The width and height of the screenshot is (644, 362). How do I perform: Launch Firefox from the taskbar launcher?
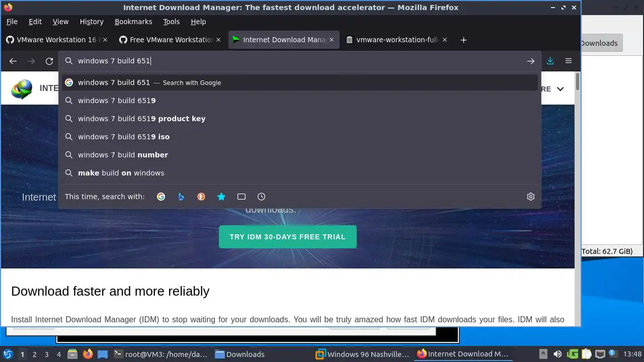[88, 354]
